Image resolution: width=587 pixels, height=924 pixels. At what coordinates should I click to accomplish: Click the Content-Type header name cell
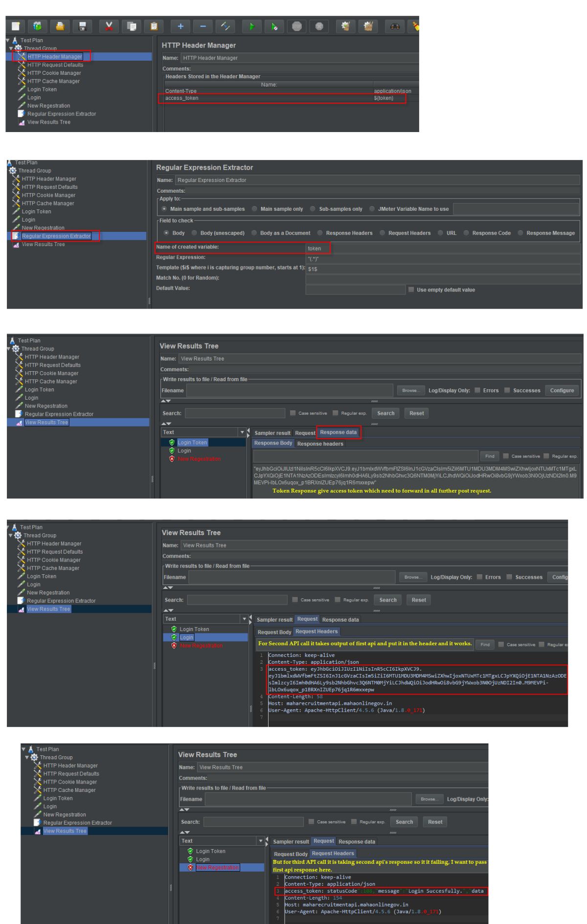click(x=268, y=91)
